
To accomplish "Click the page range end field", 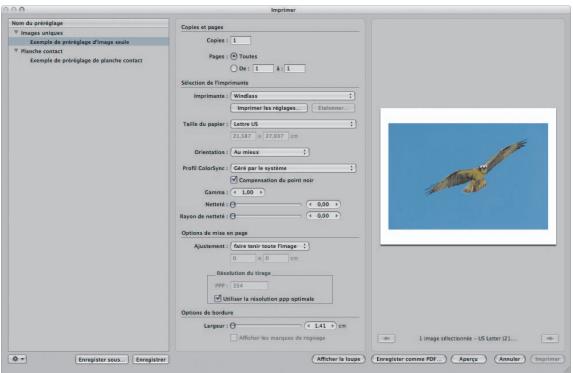I will 295,68.
